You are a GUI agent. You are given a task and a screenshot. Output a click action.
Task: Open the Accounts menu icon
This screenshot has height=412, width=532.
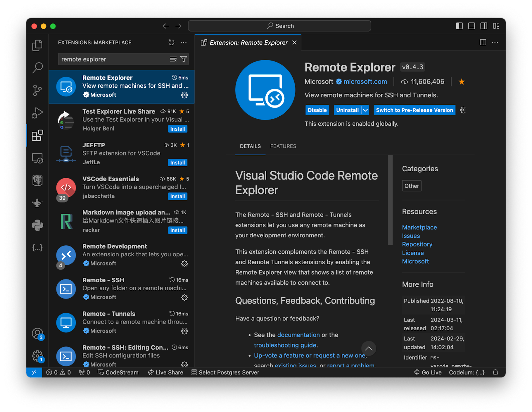37,333
